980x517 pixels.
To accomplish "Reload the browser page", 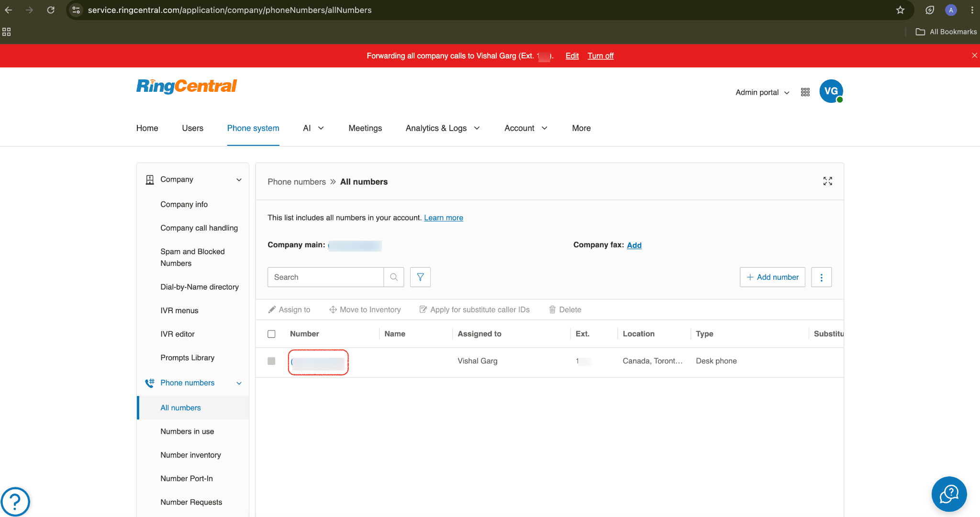I will 51,10.
